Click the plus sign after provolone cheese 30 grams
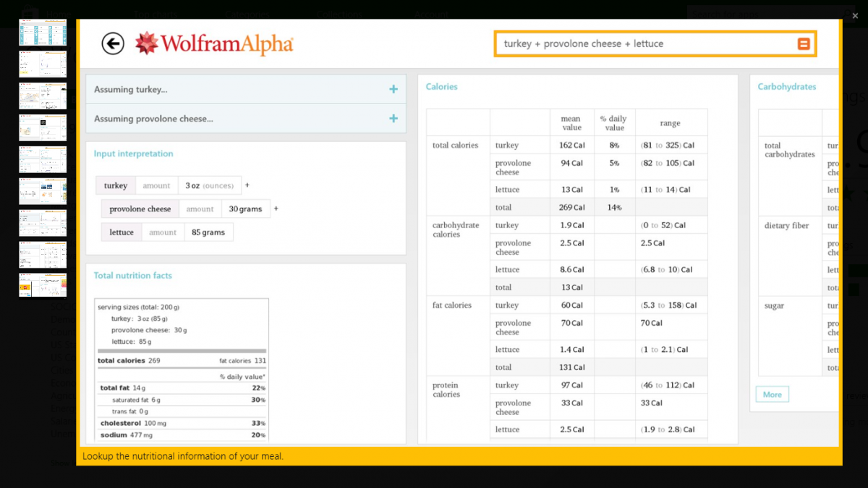The image size is (868, 488). click(276, 209)
